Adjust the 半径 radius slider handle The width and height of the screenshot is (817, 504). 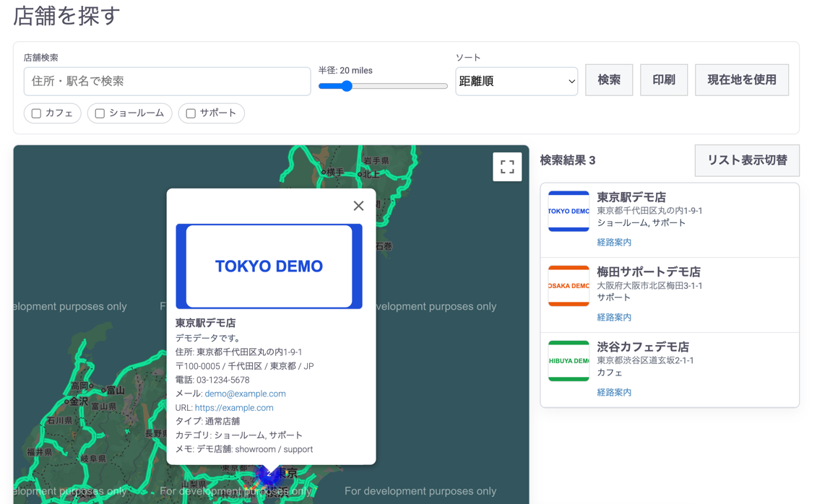point(347,86)
